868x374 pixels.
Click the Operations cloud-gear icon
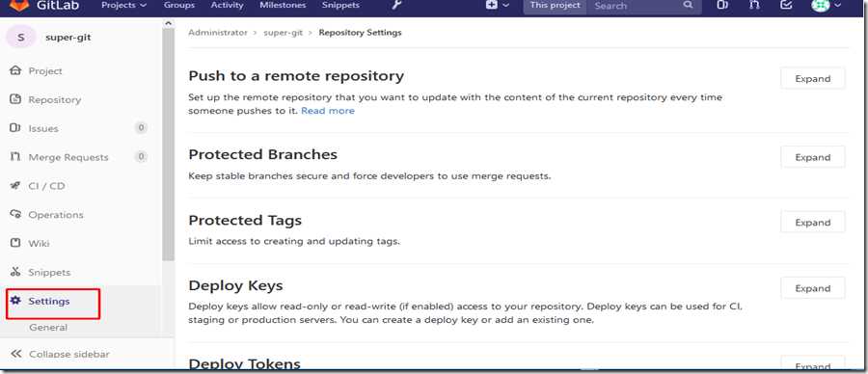pos(15,215)
